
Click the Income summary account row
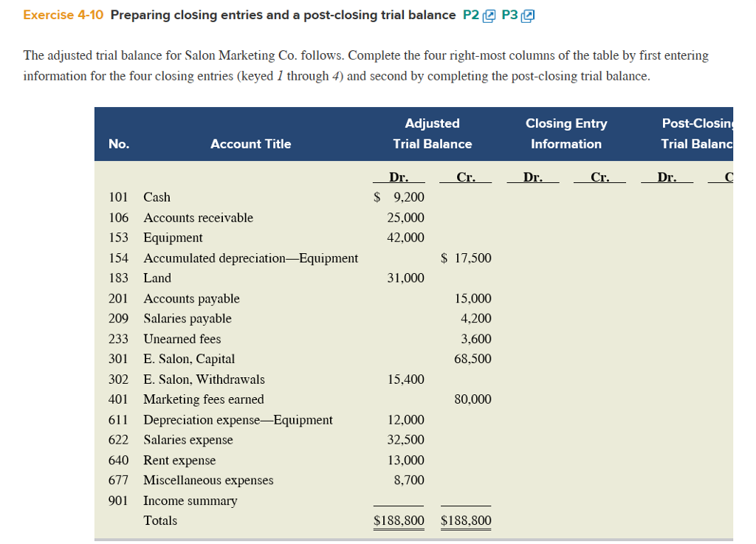[x=190, y=500]
